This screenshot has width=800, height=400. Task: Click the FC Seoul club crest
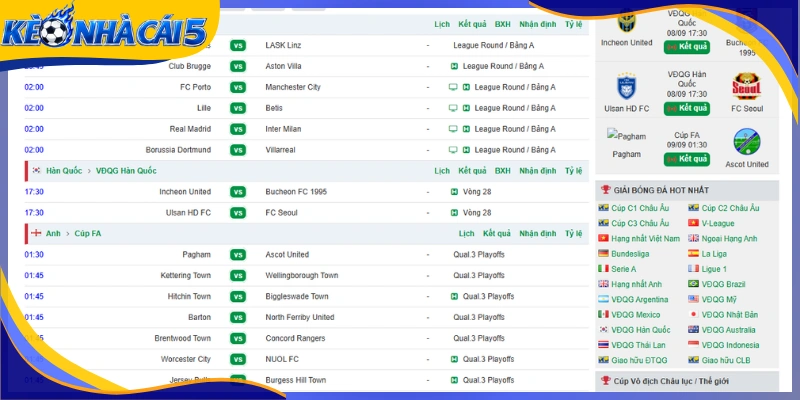(746, 86)
